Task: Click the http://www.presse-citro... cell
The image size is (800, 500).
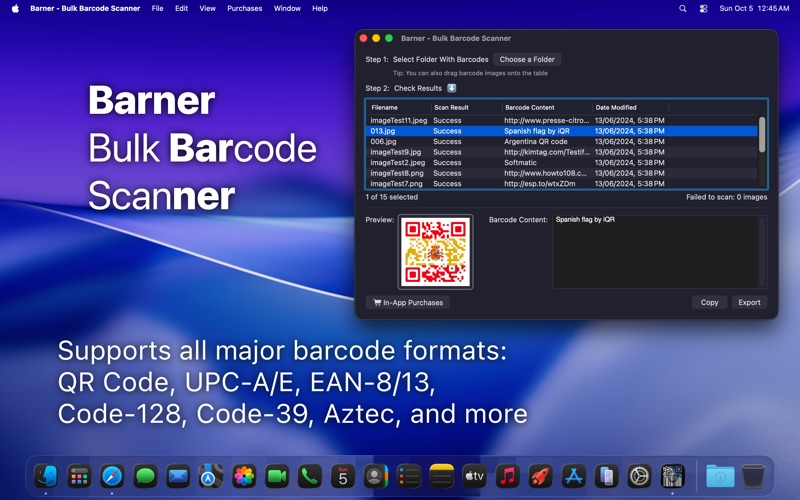Action: point(547,120)
